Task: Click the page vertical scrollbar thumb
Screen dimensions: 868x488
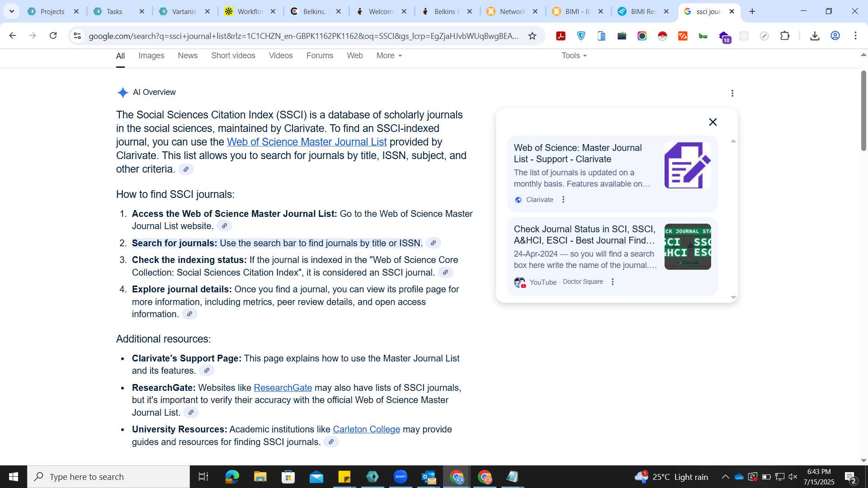Action: pyautogui.click(x=863, y=111)
